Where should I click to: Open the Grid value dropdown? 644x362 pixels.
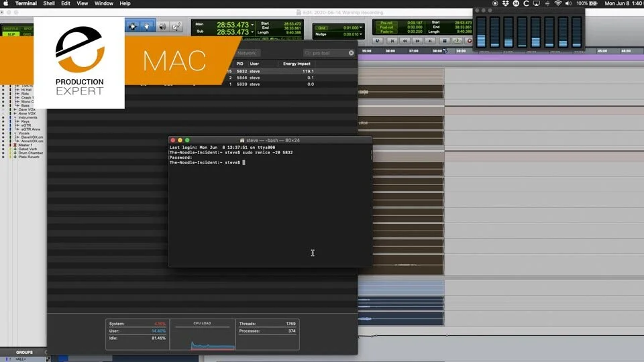click(x=361, y=27)
